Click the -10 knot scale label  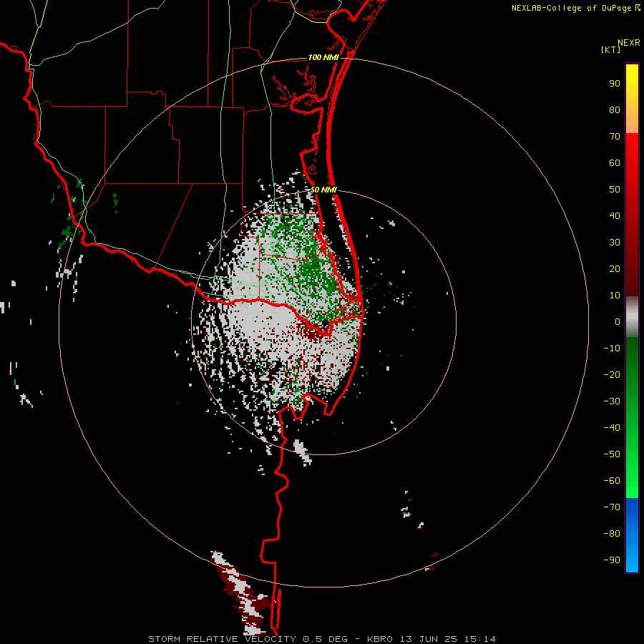pos(612,348)
